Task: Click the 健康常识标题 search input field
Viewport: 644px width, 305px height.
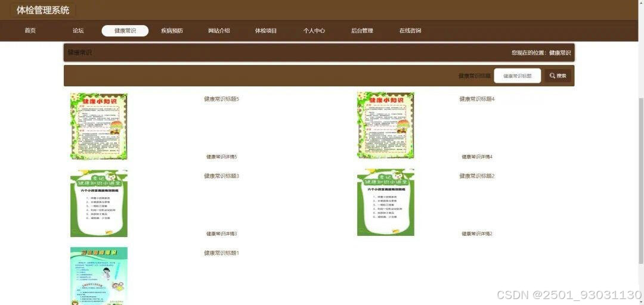Action: click(517, 76)
